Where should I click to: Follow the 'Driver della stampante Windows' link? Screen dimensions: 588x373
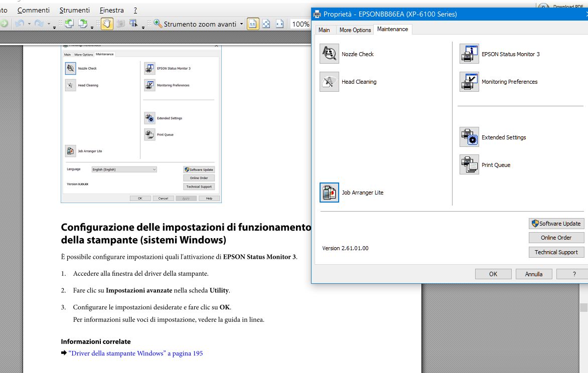point(136,353)
